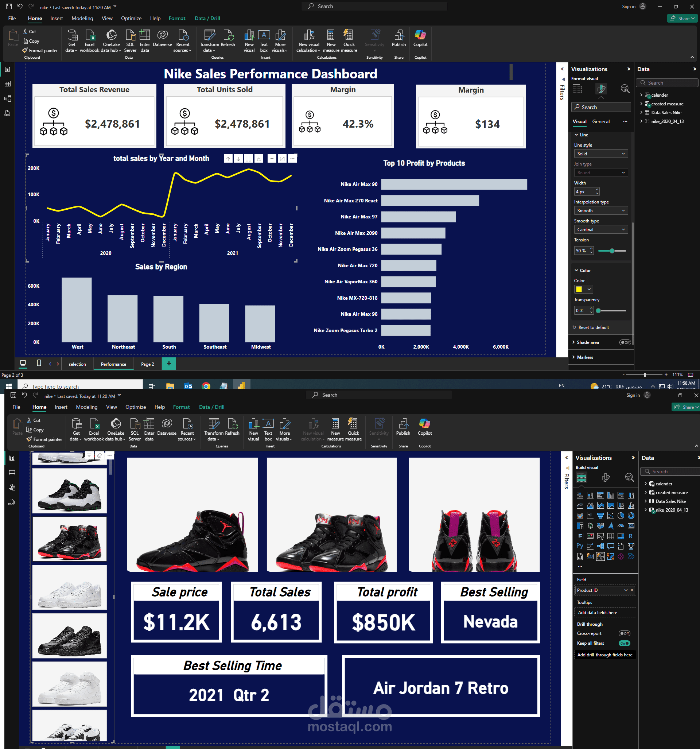Click Get data in upper window ribbon

coord(71,41)
